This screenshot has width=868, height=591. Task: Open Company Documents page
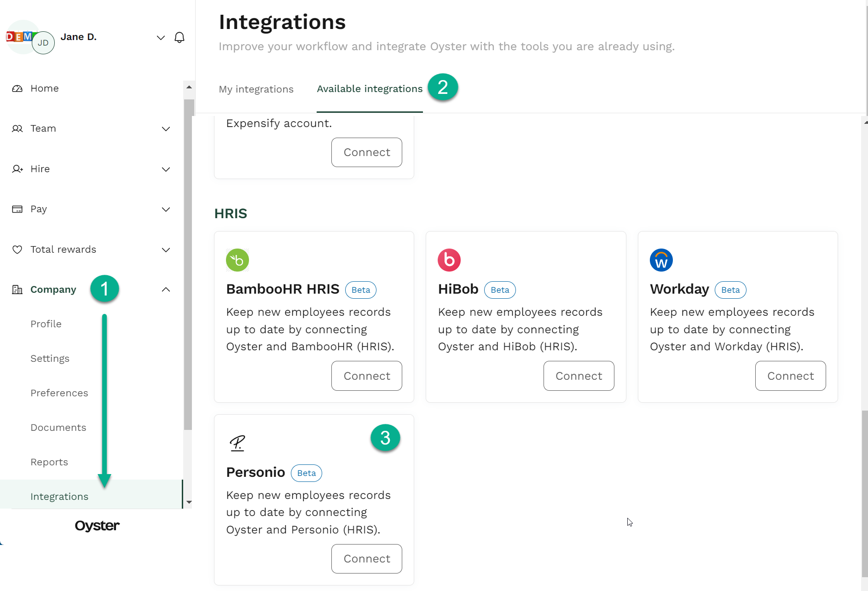tap(58, 428)
